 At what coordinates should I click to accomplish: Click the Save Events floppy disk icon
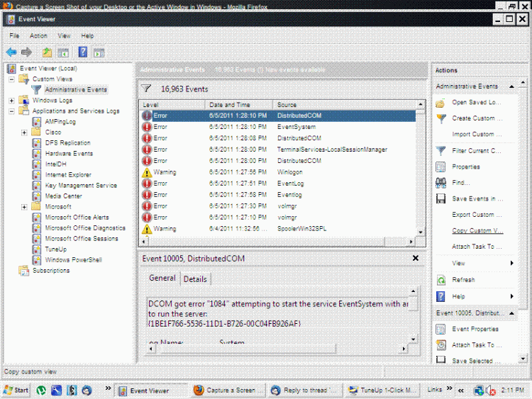pos(440,198)
